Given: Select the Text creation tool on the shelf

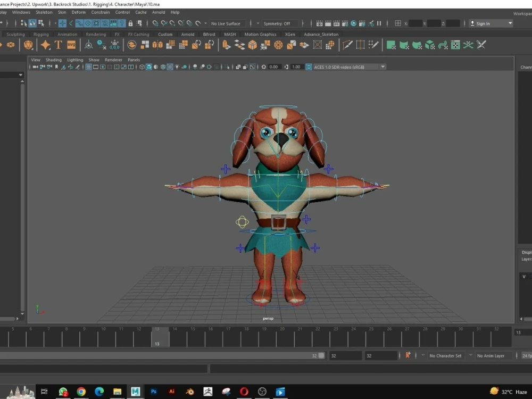Looking at the screenshot, I should click(x=58, y=45).
